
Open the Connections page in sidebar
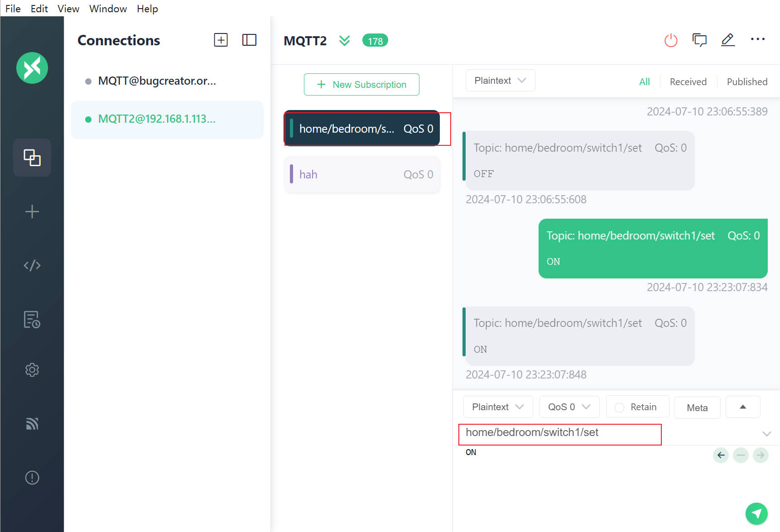[32, 158]
